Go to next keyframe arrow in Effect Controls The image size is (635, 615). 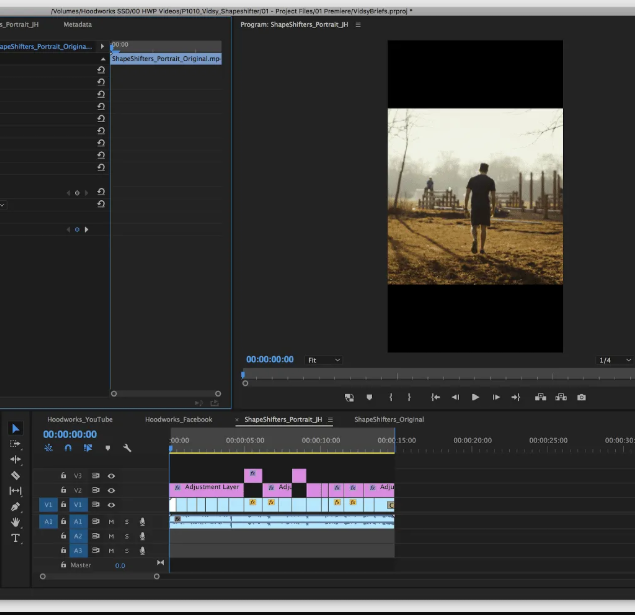tap(86, 230)
